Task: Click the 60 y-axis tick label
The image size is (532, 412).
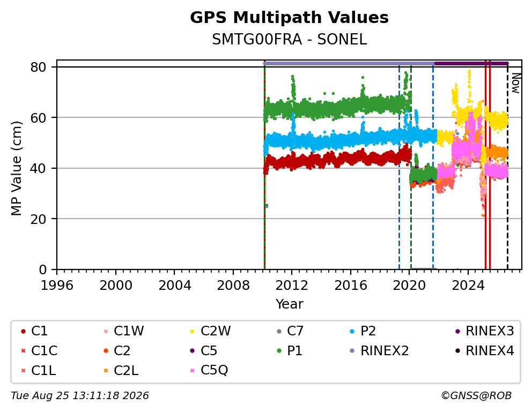Action: 38,118
